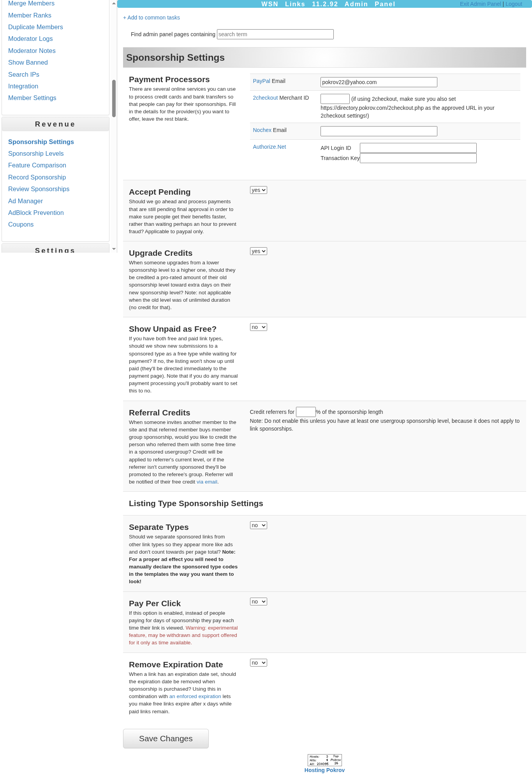Open Moderator Logs

click(x=30, y=39)
